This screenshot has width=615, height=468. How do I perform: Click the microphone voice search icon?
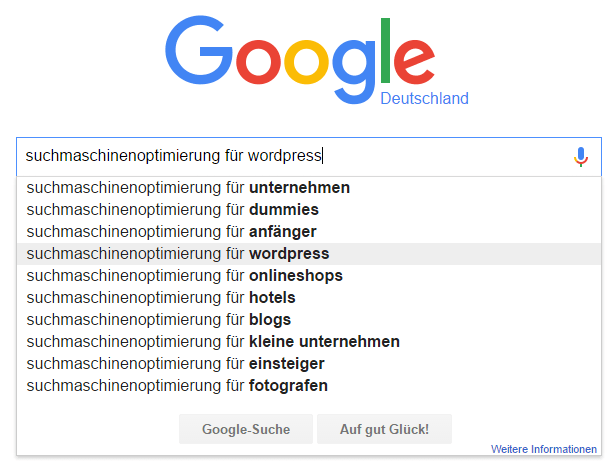[581, 157]
